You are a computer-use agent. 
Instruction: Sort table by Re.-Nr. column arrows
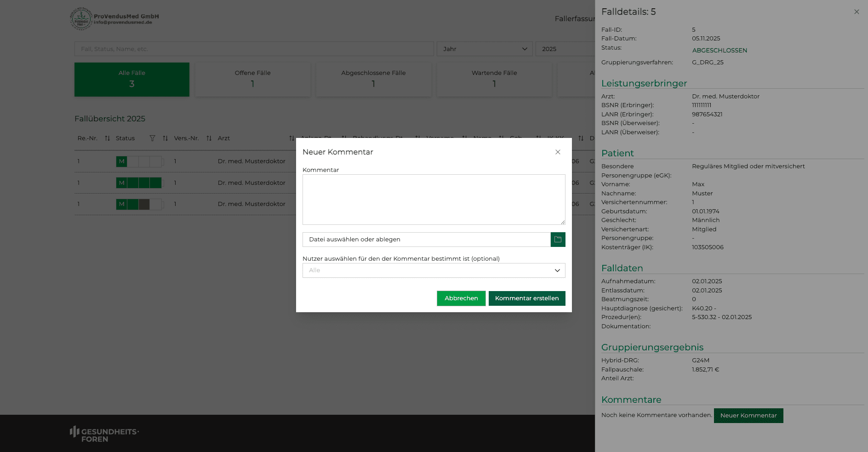point(107,138)
